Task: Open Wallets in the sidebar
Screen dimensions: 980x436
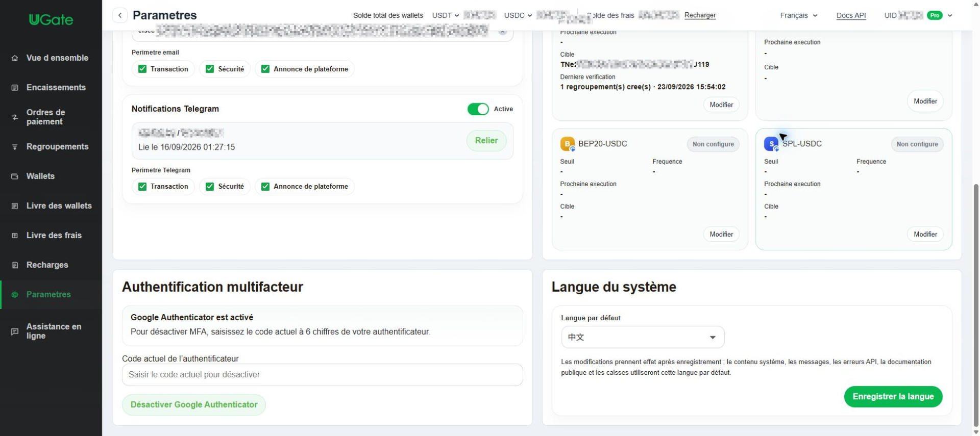Action: click(x=51, y=176)
